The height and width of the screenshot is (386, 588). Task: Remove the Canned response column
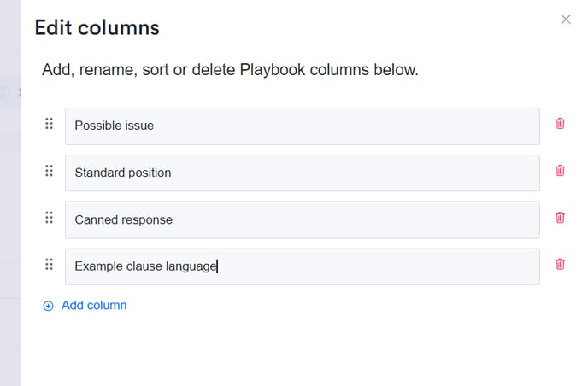coord(560,218)
